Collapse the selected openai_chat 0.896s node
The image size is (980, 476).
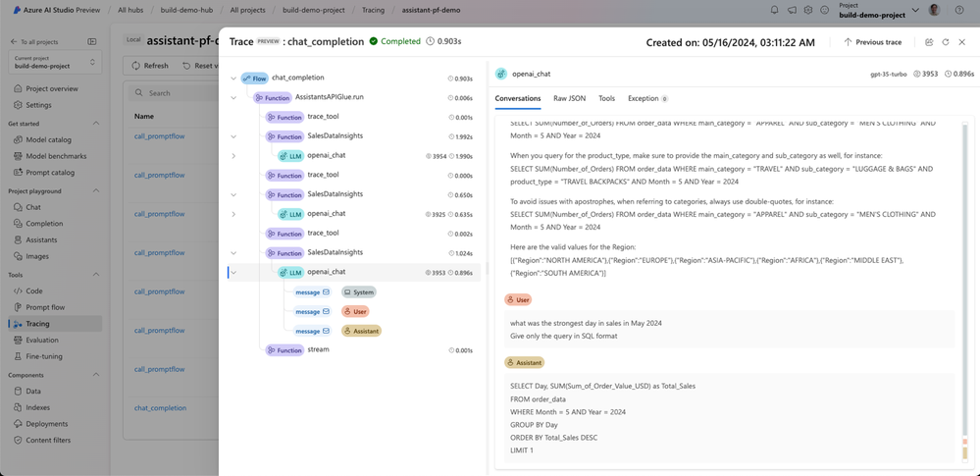click(233, 272)
